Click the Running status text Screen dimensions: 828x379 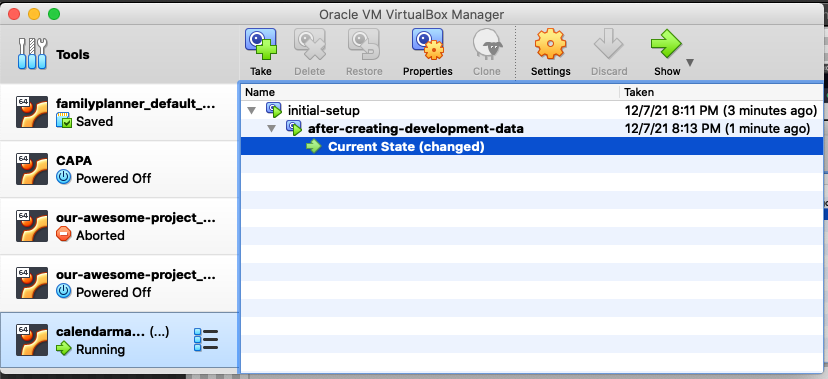coord(100,349)
